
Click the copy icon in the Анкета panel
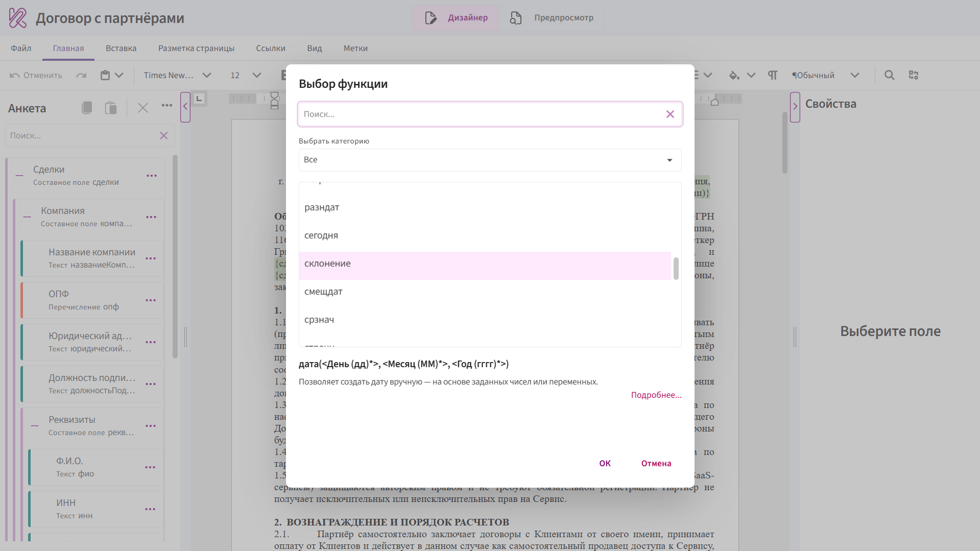tap(87, 108)
